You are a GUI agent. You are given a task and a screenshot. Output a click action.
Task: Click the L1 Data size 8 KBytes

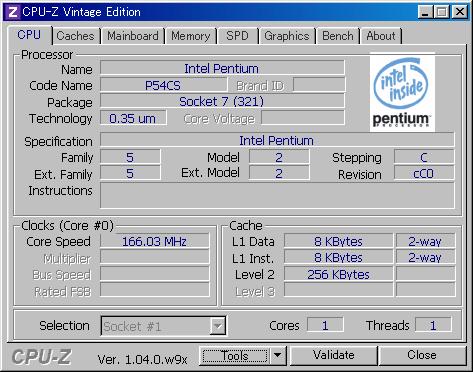pyautogui.click(x=338, y=241)
